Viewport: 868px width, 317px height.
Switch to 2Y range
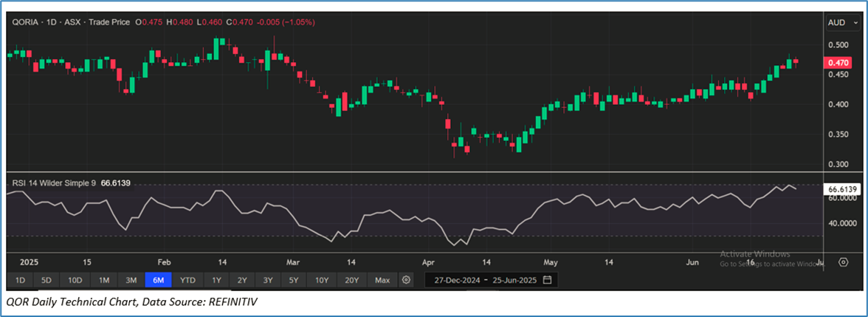(x=242, y=280)
